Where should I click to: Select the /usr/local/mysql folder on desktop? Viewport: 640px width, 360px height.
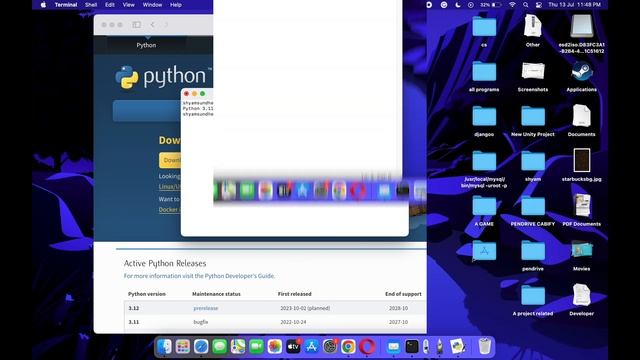point(484,162)
